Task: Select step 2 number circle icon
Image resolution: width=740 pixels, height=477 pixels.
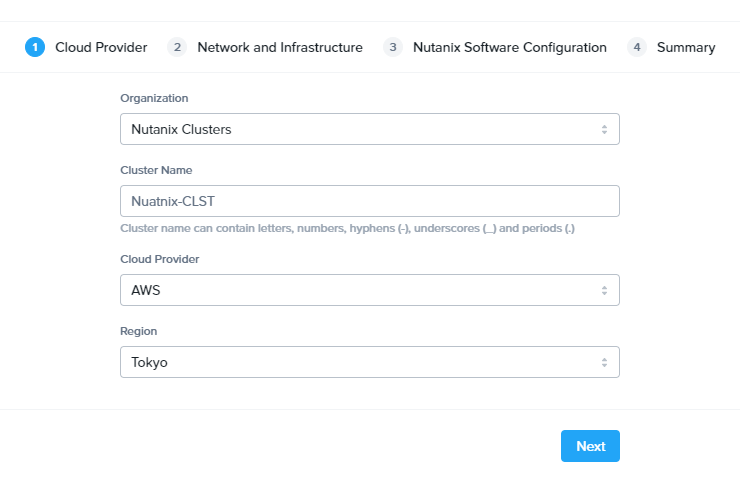Action: [x=177, y=47]
